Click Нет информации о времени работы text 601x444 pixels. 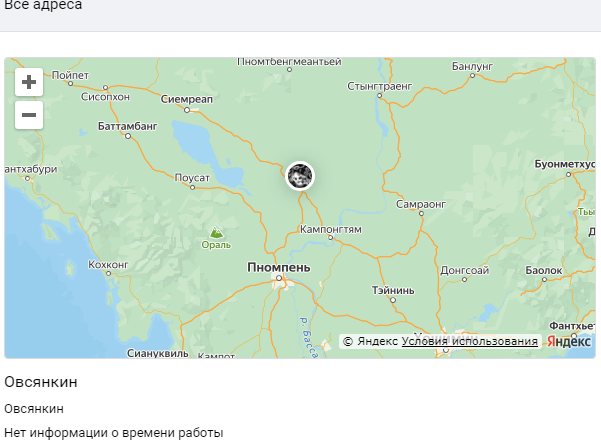(113, 432)
